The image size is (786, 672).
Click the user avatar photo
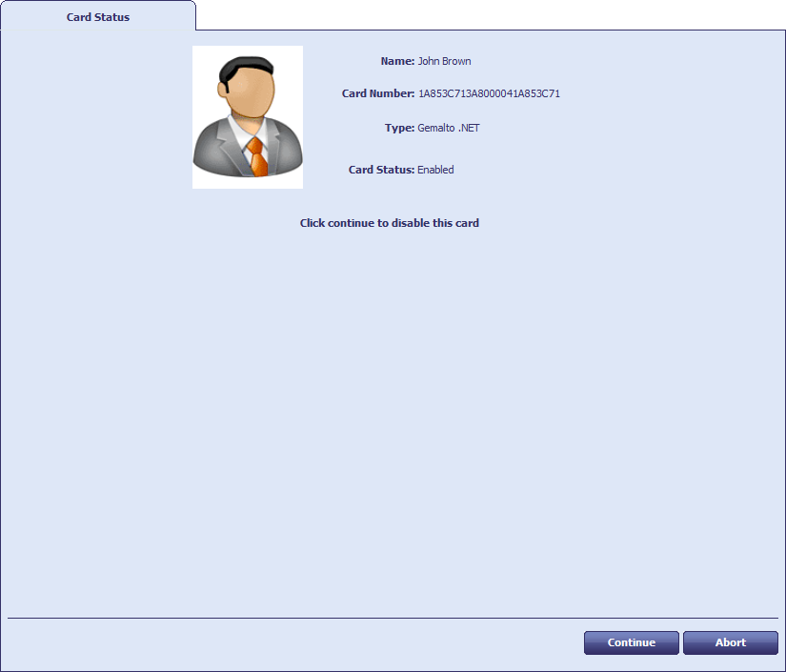[x=248, y=117]
